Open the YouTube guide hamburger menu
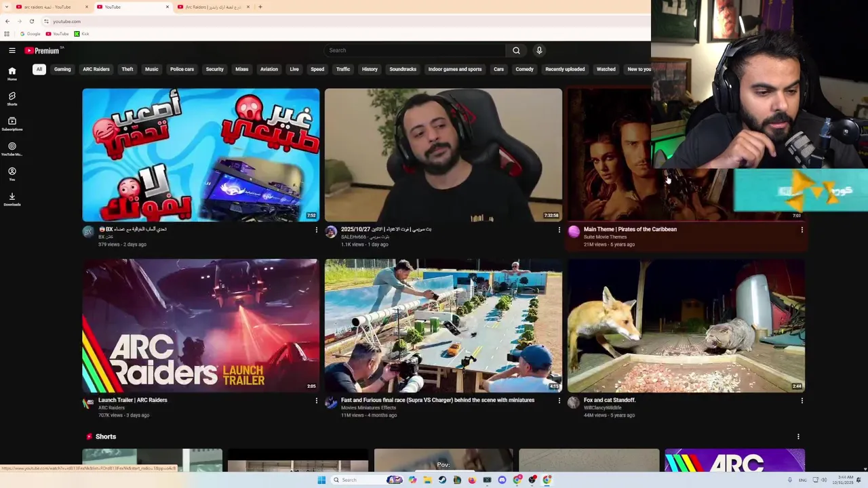The height and width of the screenshot is (488, 868). click(12, 50)
